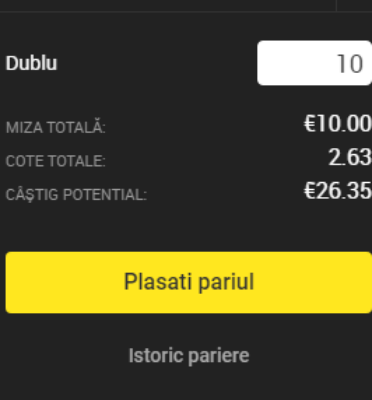
Task: Click the total odds row in the summary
Action: point(189,158)
